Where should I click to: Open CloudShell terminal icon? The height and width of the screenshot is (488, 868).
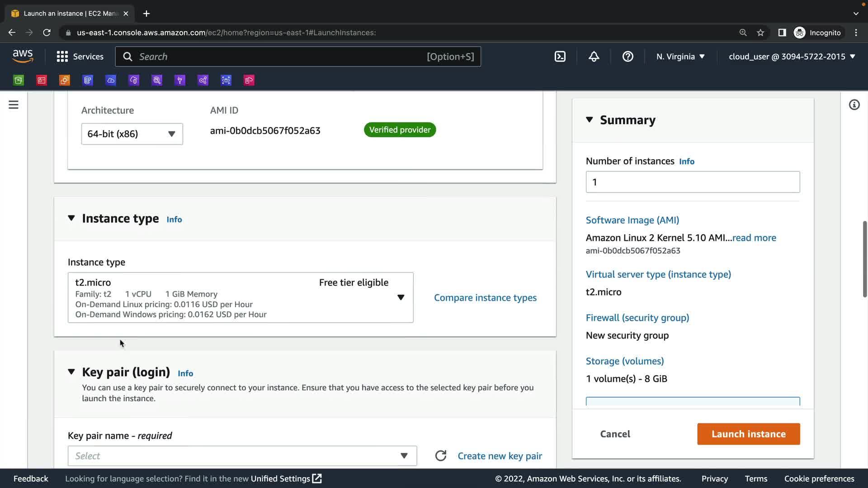pos(560,56)
